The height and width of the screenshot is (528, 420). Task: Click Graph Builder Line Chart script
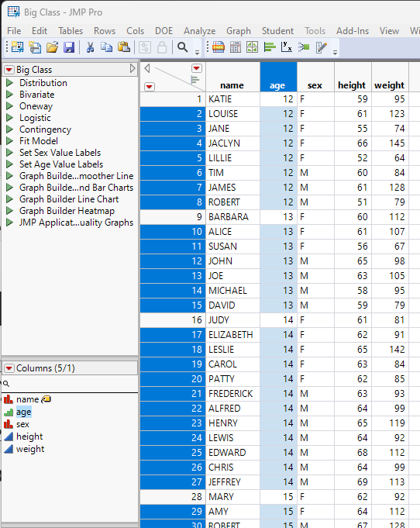(x=69, y=199)
